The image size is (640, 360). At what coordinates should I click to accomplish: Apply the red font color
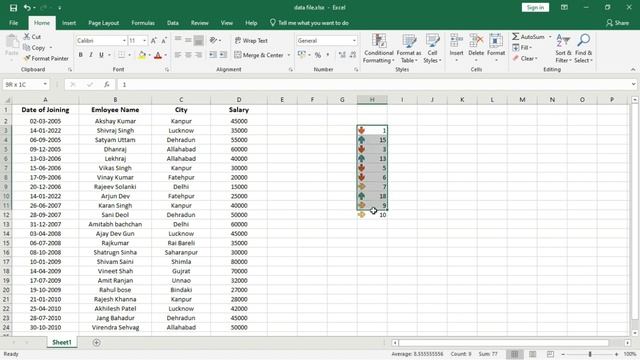(x=158, y=55)
